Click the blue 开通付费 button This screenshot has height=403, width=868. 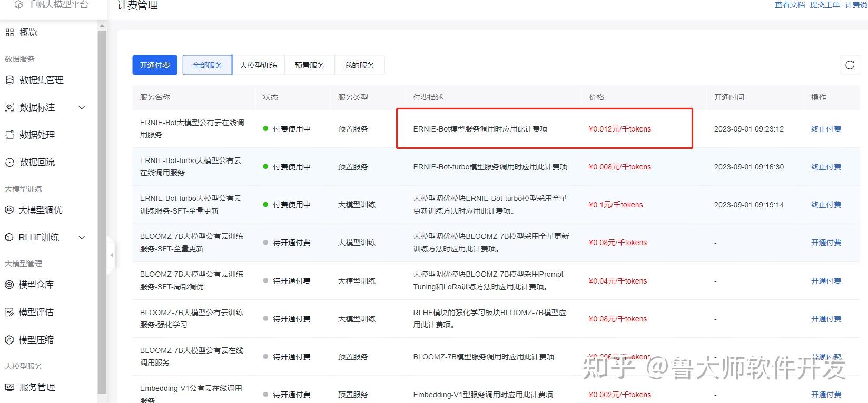pos(155,65)
